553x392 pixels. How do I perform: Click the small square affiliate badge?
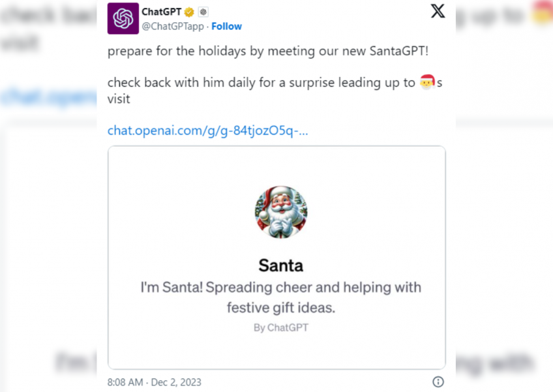tap(203, 12)
